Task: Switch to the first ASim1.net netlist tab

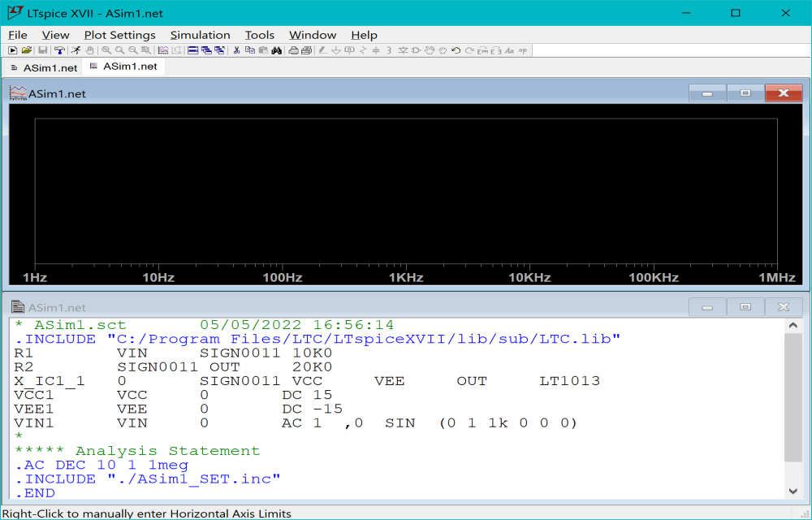Action: coord(44,68)
